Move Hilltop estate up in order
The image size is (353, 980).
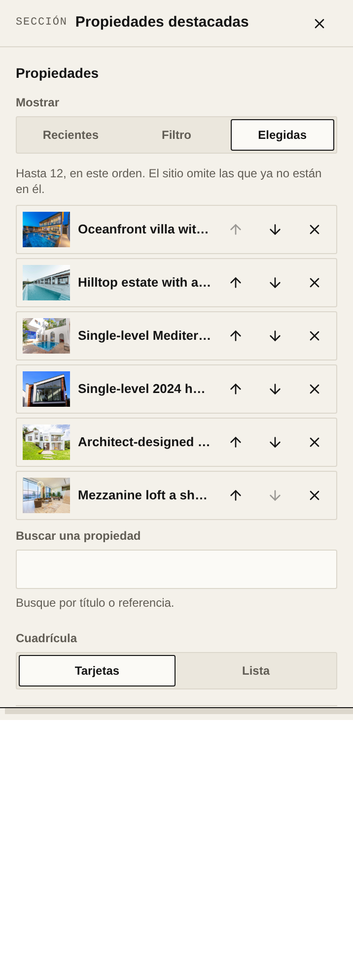click(x=236, y=283)
